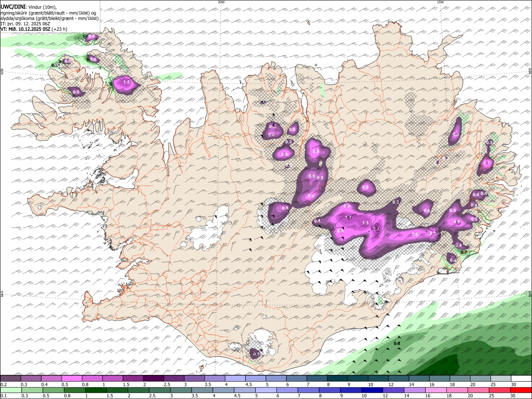Click the '(+23 h)' forecast offset text
Viewport: 532px width, 399px height.
coord(59,29)
